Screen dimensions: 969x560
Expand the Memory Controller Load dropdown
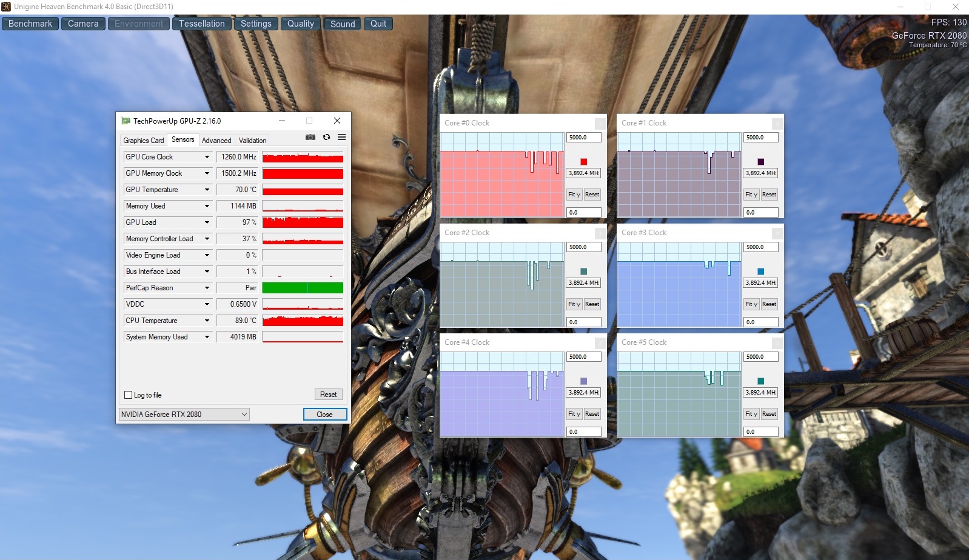207,239
